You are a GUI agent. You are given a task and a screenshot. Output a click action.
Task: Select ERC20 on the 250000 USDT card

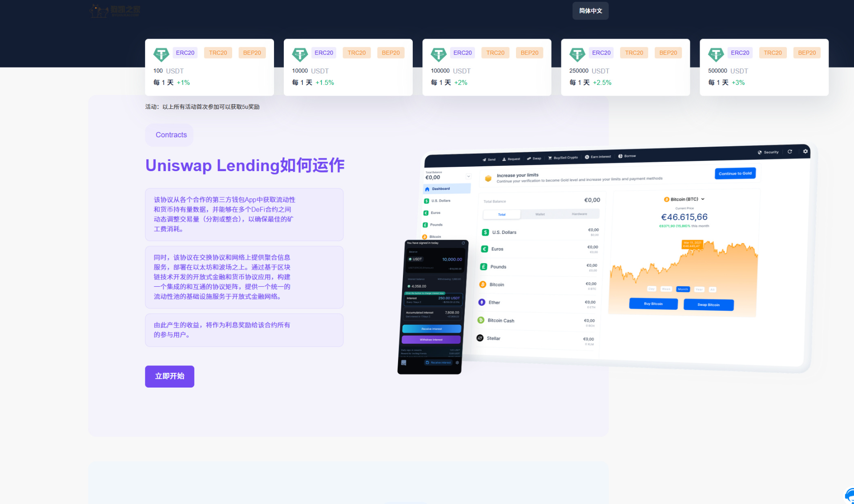click(601, 52)
